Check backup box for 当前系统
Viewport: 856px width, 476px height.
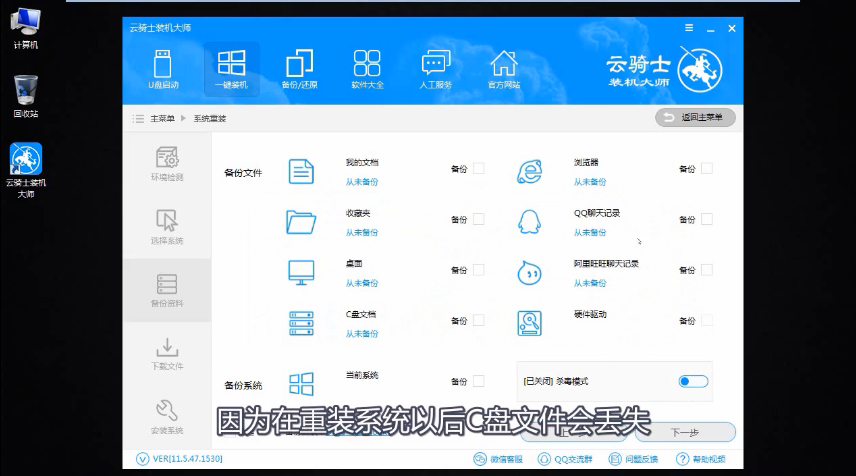(x=479, y=381)
